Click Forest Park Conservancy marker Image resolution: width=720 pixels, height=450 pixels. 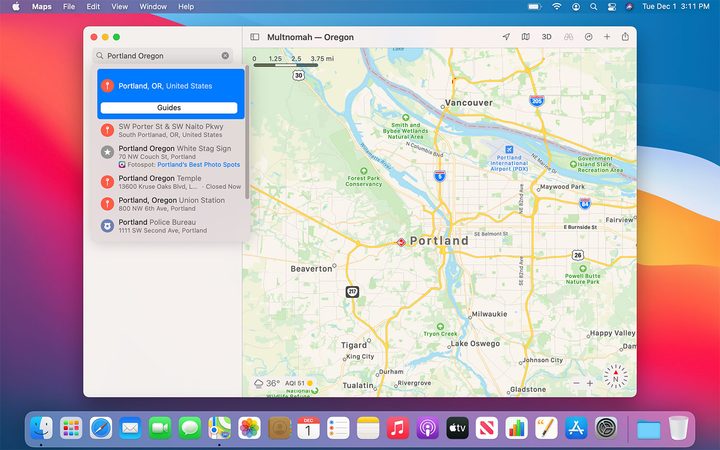click(364, 171)
